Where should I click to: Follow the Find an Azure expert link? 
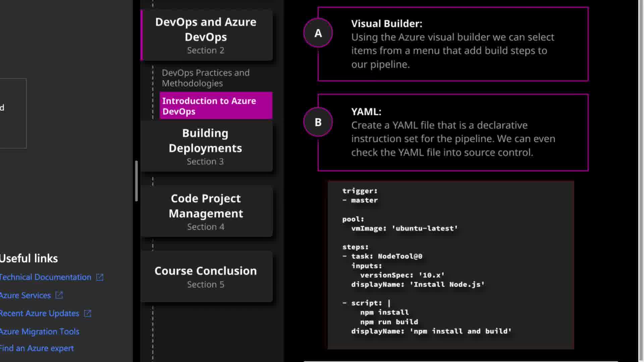(37, 348)
